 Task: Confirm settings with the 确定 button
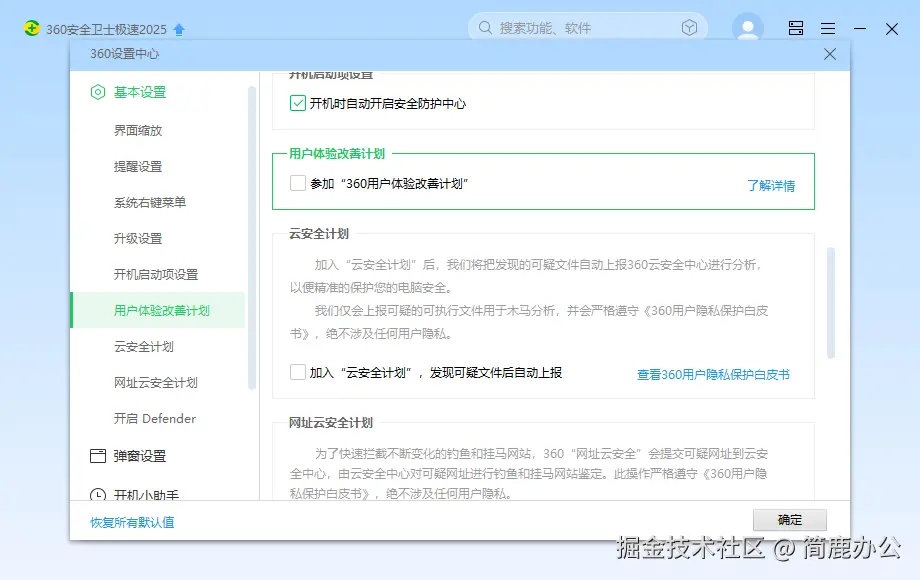point(790,520)
